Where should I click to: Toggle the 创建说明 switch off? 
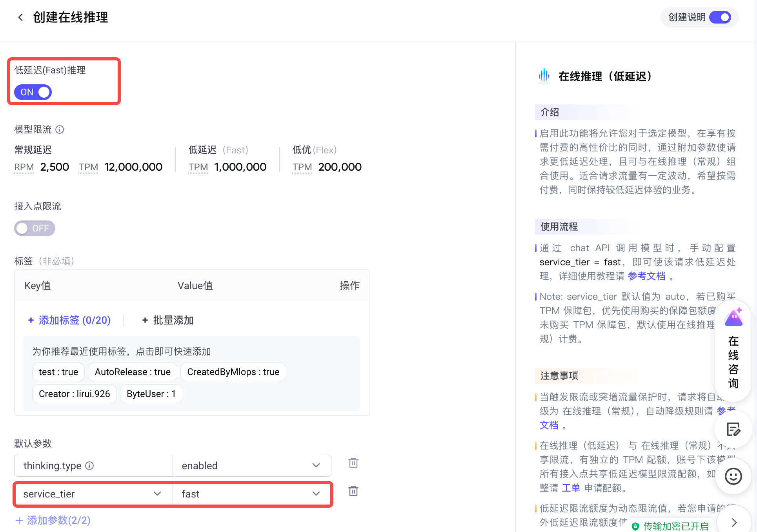click(720, 17)
